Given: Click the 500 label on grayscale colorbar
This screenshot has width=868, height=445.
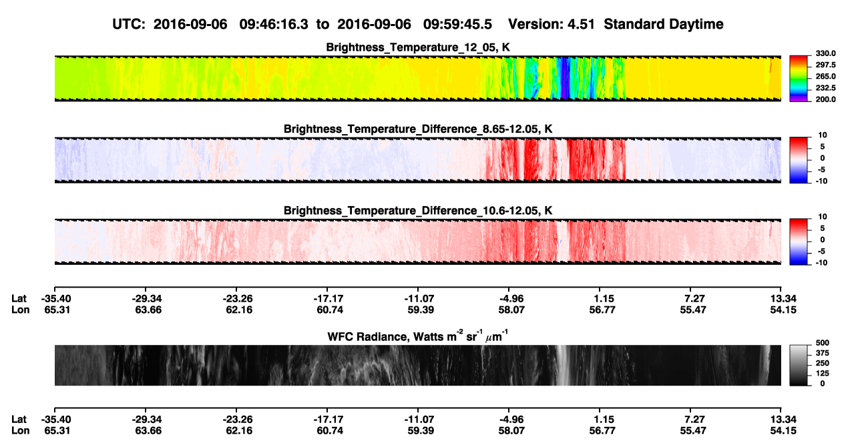Looking at the screenshot, I should point(823,342).
